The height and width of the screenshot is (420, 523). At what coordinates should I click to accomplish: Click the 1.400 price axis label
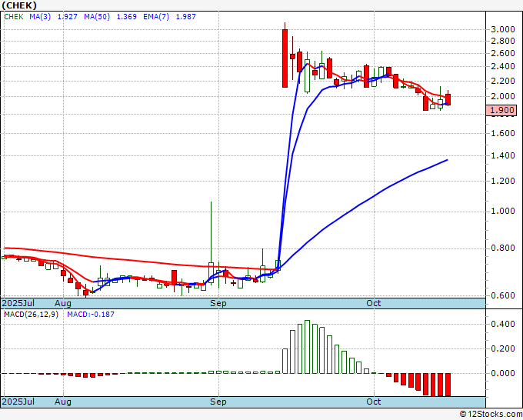click(x=503, y=155)
